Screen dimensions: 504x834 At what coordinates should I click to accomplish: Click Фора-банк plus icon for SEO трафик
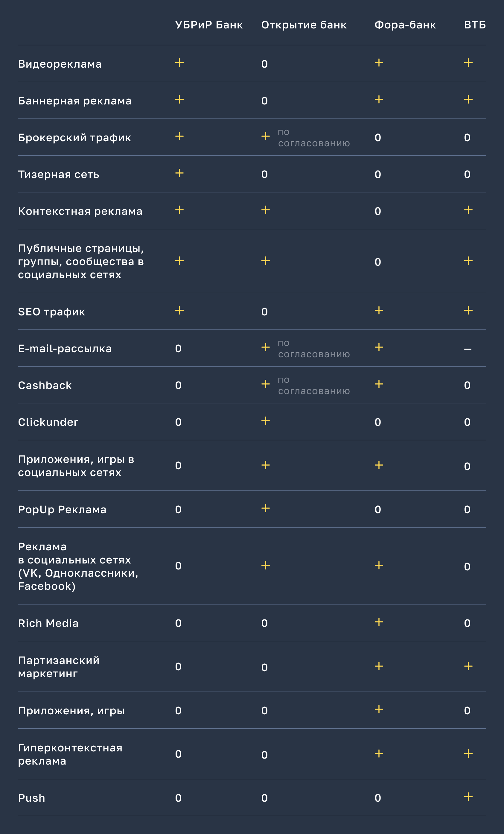(x=379, y=310)
